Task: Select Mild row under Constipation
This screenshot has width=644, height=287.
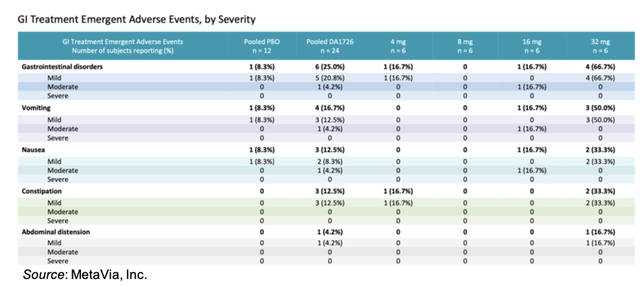Action: click(x=326, y=203)
